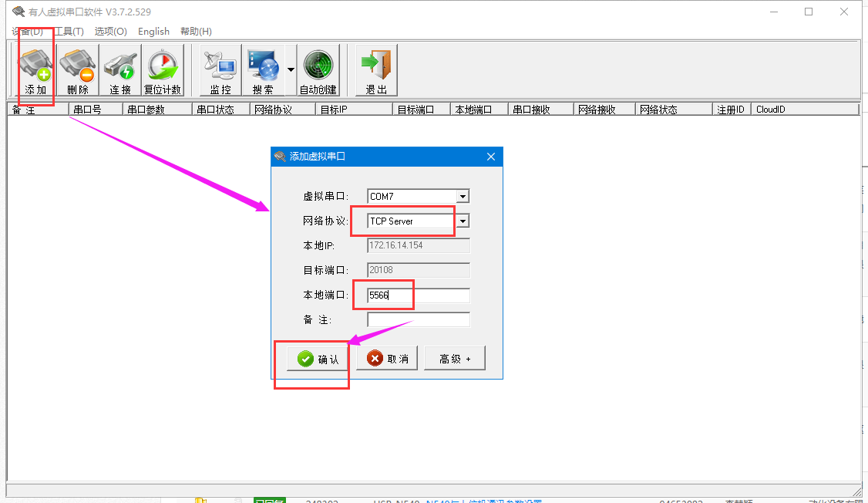Close the 添加虚拟串口 dialog
Viewport: 868px width, 503px height.
[490, 157]
